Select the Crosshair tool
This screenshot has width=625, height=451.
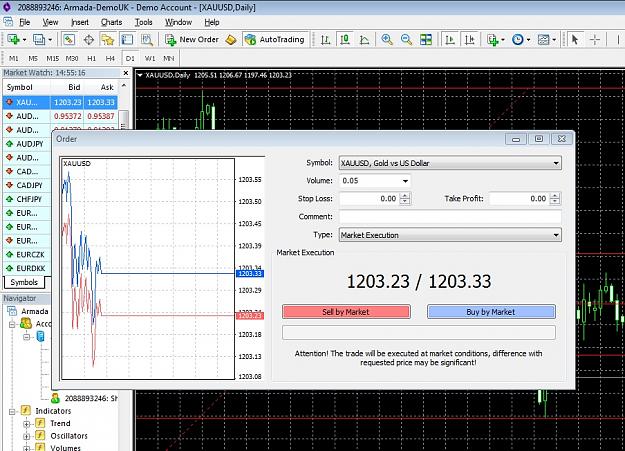click(595, 39)
